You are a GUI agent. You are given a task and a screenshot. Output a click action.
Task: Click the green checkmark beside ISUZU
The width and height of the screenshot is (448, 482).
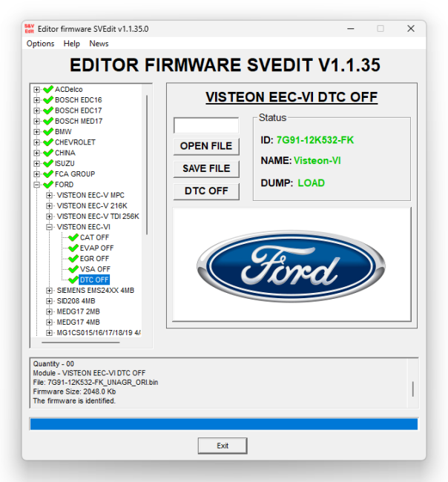(48, 163)
